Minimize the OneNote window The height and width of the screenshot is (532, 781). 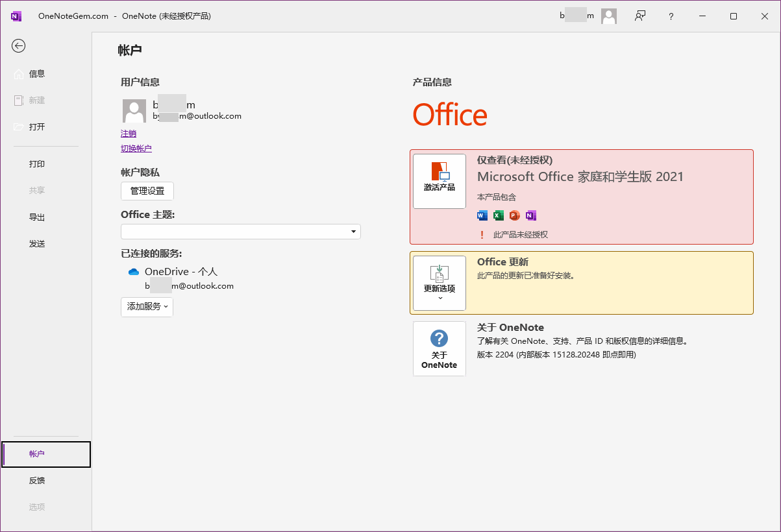[702, 16]
